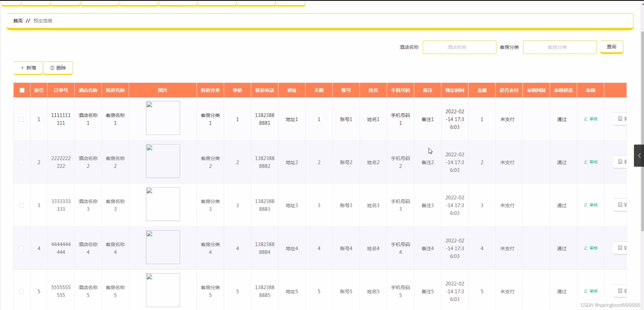Check the row 4 selection checkbox
Image resolution: width=644 pixels, height=310 pixels.
tap(22, 248)
